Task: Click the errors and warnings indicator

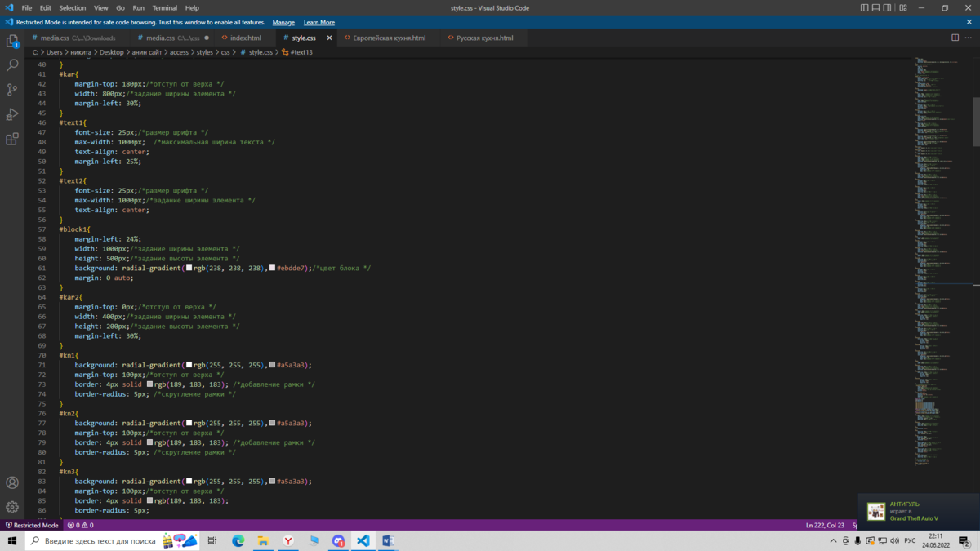Action: [80, 525]
